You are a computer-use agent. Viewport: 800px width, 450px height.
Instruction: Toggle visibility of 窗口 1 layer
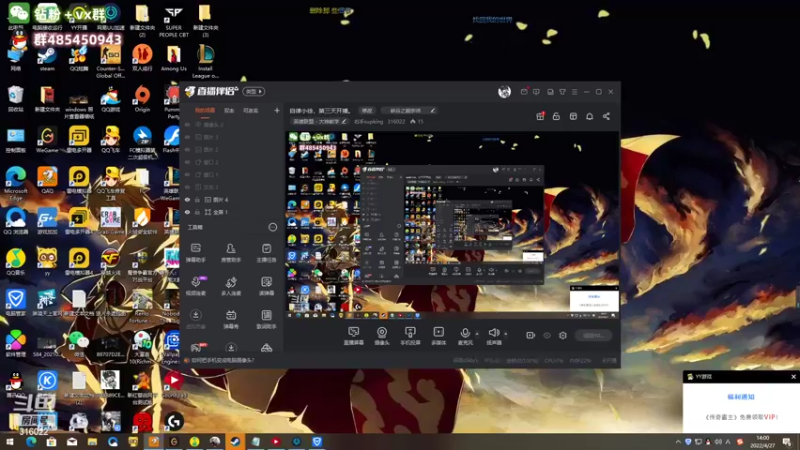pyautogui.click(x=187, y=174)
